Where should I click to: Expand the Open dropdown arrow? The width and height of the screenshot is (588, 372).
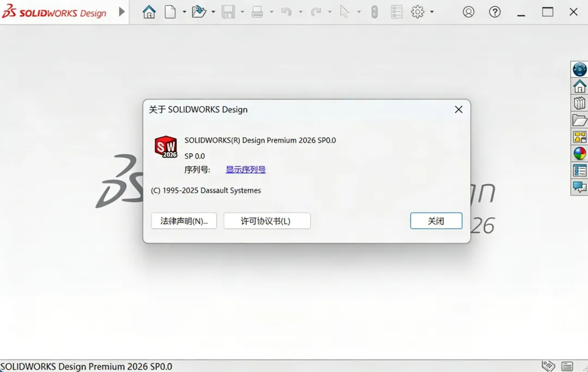[x=213, y=12]
